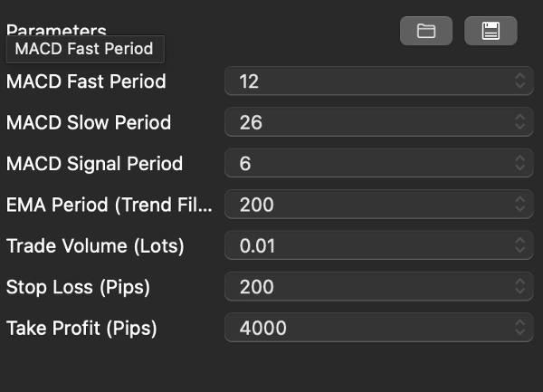Click the MACD Slow Period label
The image size is (543, 392).
click(89, 122)
